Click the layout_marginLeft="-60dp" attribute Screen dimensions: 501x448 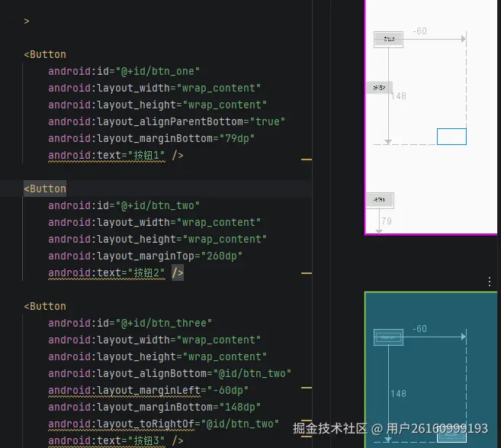148,391
